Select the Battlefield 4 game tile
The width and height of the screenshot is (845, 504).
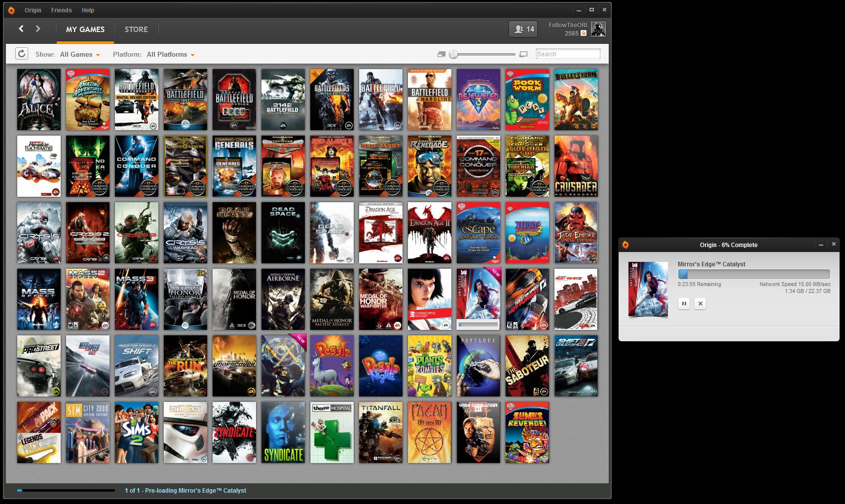tap(381, 100)
